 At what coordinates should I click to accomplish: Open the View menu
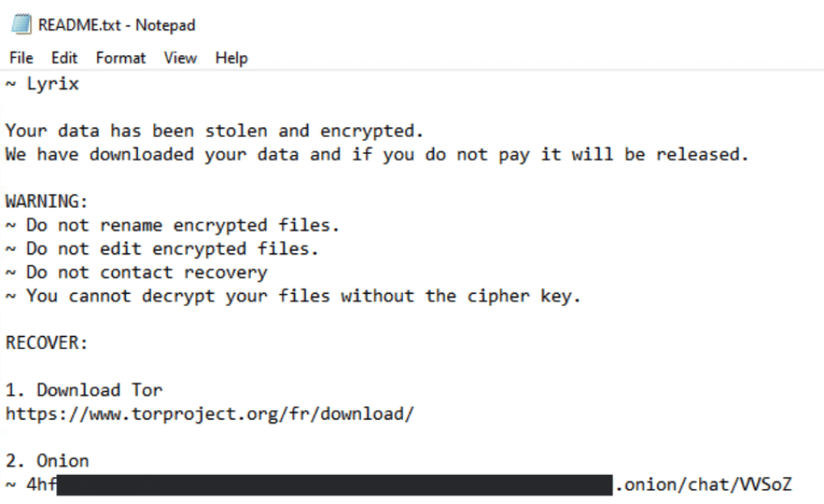click(x=180, y=58)
